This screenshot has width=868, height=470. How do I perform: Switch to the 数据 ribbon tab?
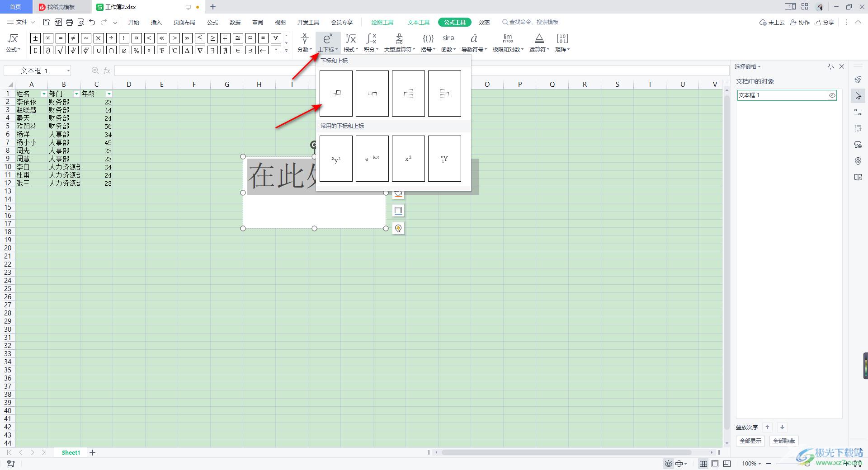coord(235,22)
